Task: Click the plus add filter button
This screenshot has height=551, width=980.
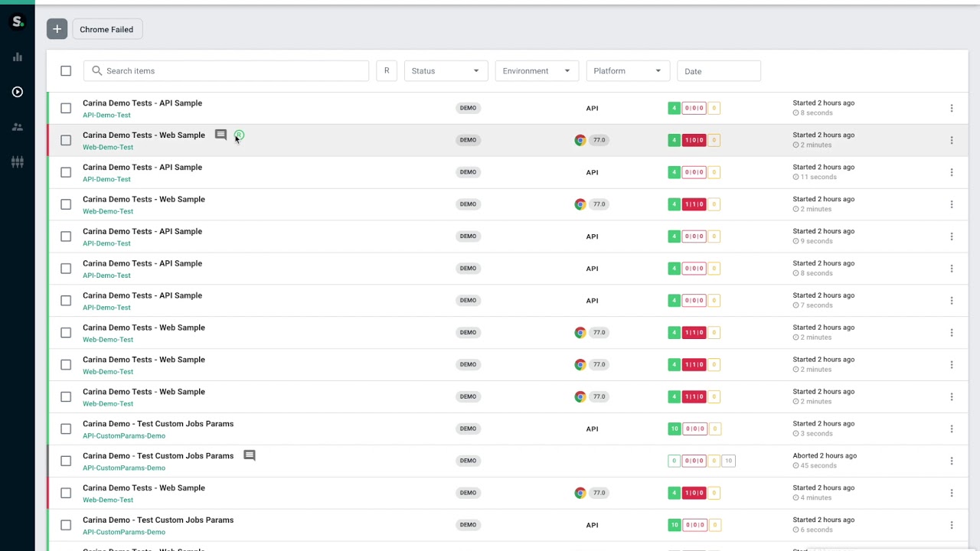Action: (x=57, y=29)
